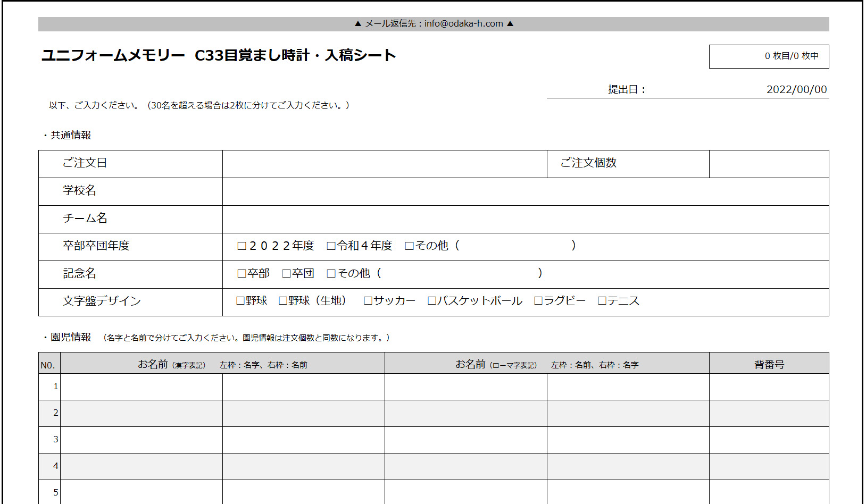Viewport: 866px width, 504px height.
Task: Click the ご注文日 label cell
Action: [x=130, y=164]
